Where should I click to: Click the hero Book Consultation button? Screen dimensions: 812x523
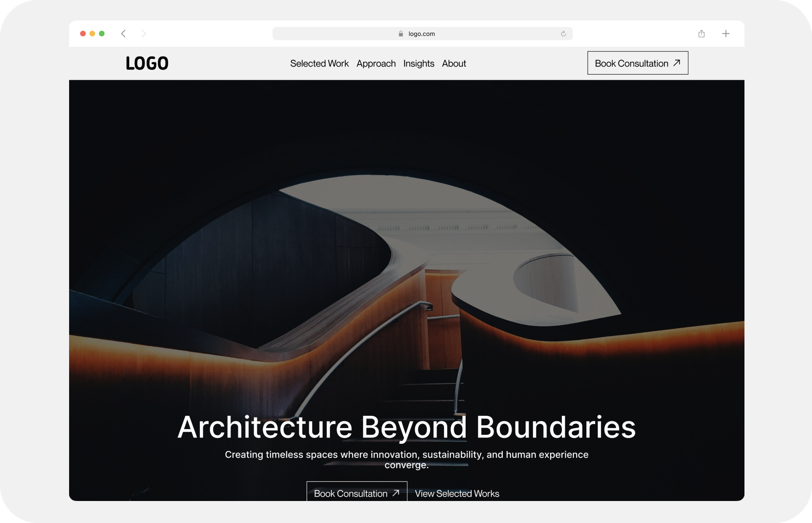click(x=357, y=491)
